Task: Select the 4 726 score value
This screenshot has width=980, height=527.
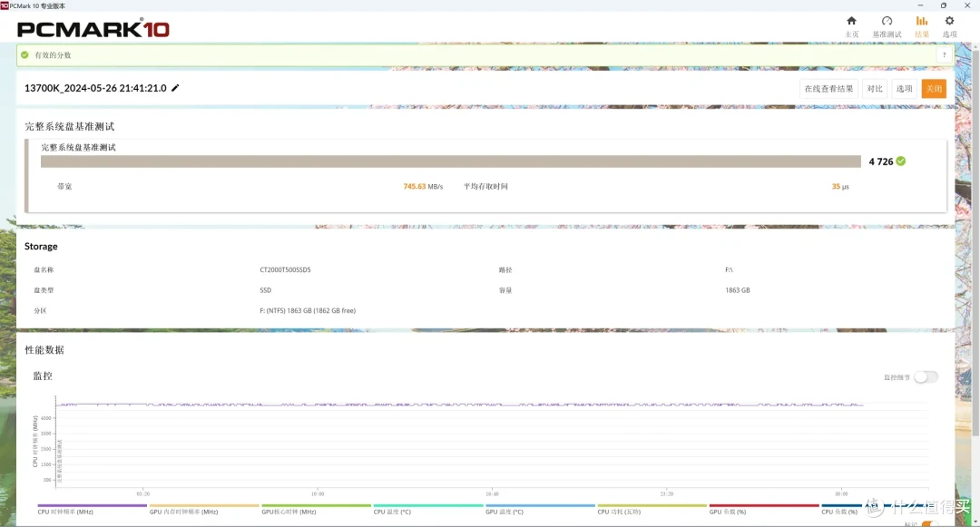Action: tap(880, 161)
